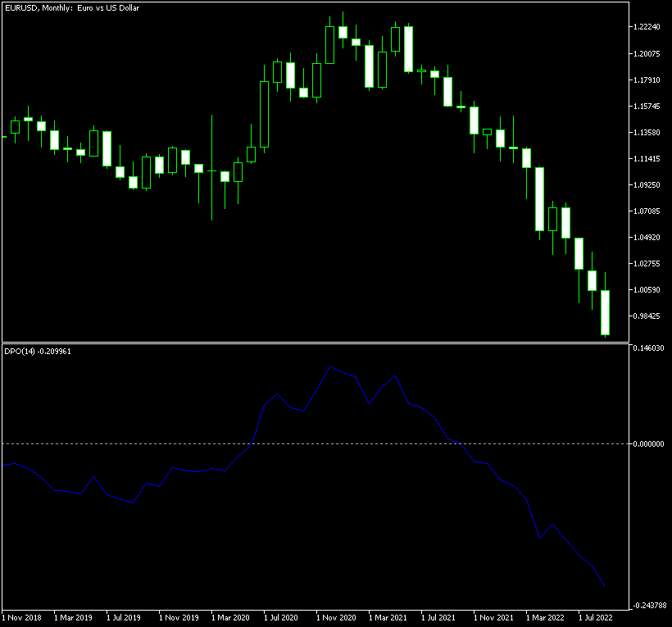Click the lowest right end of the DPO line
Image resolution: width=672 pixels, height=627 pixels.
(604, 585)
